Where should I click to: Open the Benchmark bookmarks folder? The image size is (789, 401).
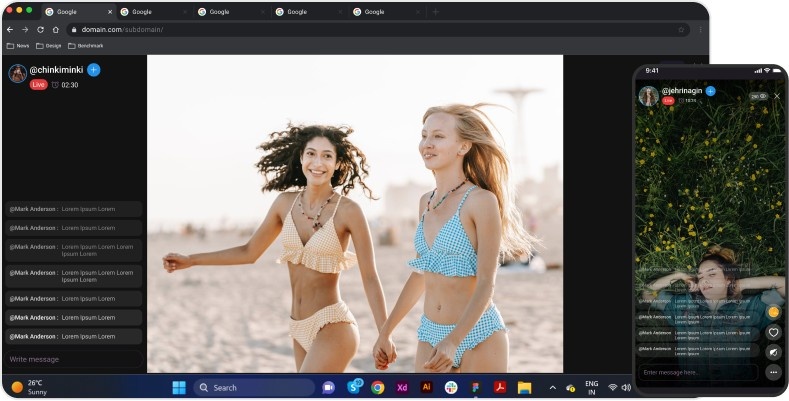coord(86,46)
